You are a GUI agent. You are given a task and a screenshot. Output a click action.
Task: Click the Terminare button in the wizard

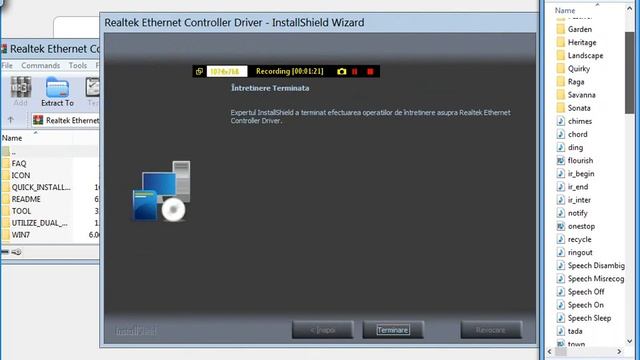[393, 330]
